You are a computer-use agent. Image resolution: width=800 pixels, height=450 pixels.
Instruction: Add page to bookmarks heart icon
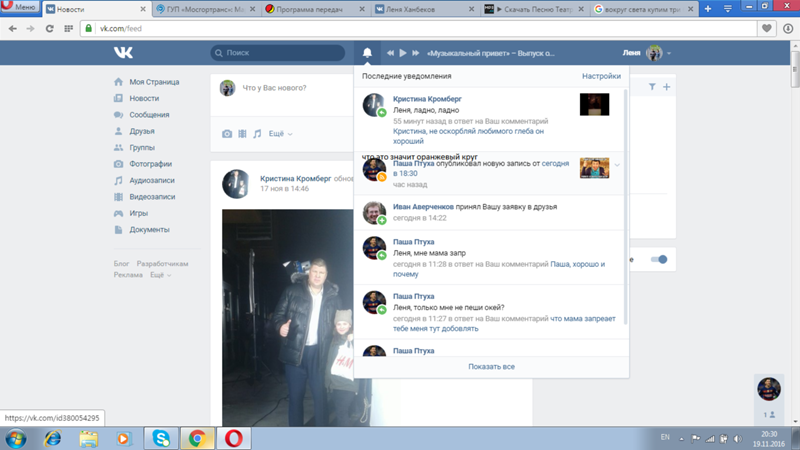[766, 29]
